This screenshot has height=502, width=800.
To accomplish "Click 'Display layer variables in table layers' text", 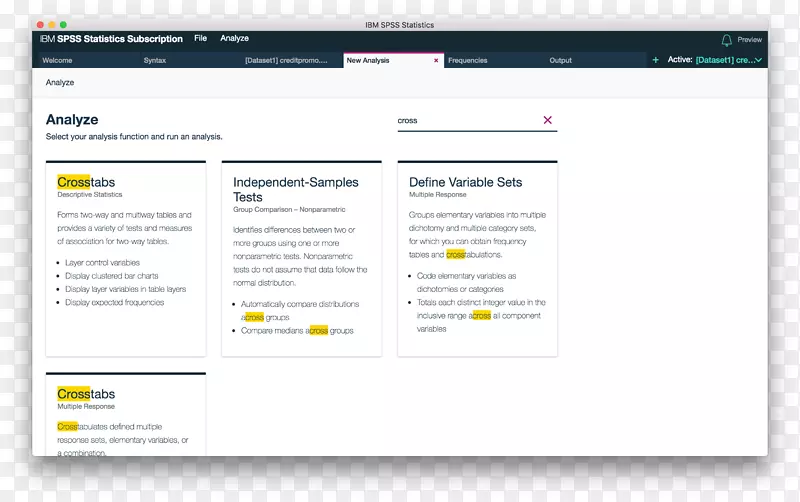I will [x=126, y=289].
